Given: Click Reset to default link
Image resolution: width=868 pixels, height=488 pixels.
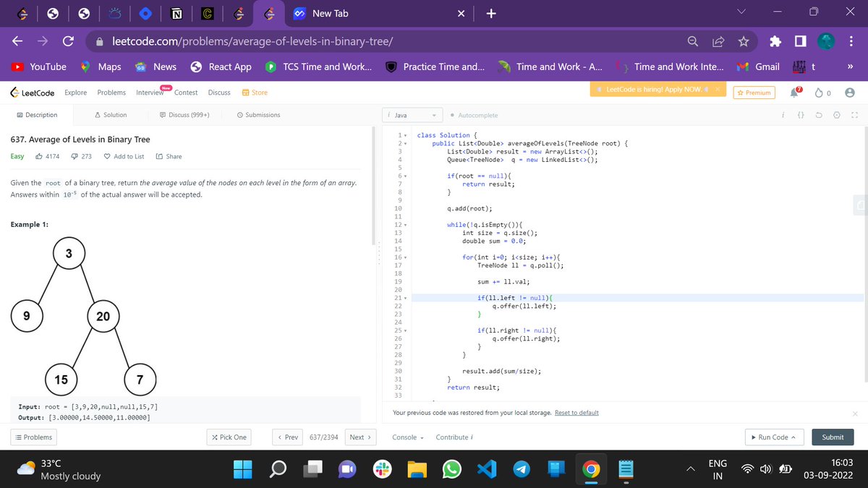Looking at the screenshot, I should tap(576, 413).
